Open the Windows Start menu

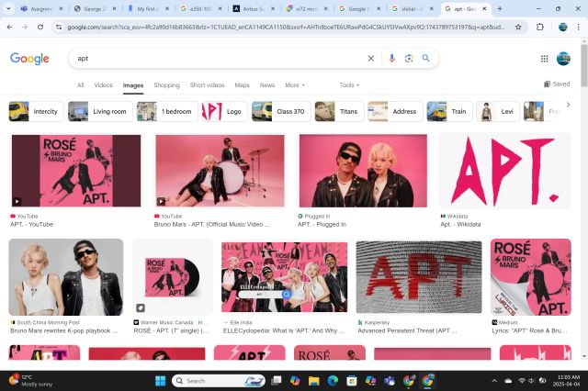[161, 381]
